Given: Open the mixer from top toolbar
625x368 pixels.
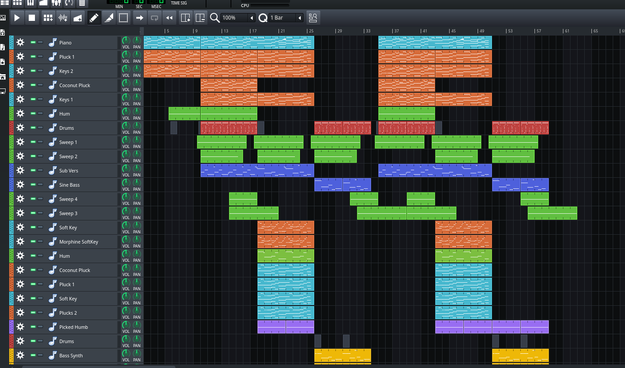Looking at the screenshot, I should [56, 3].
